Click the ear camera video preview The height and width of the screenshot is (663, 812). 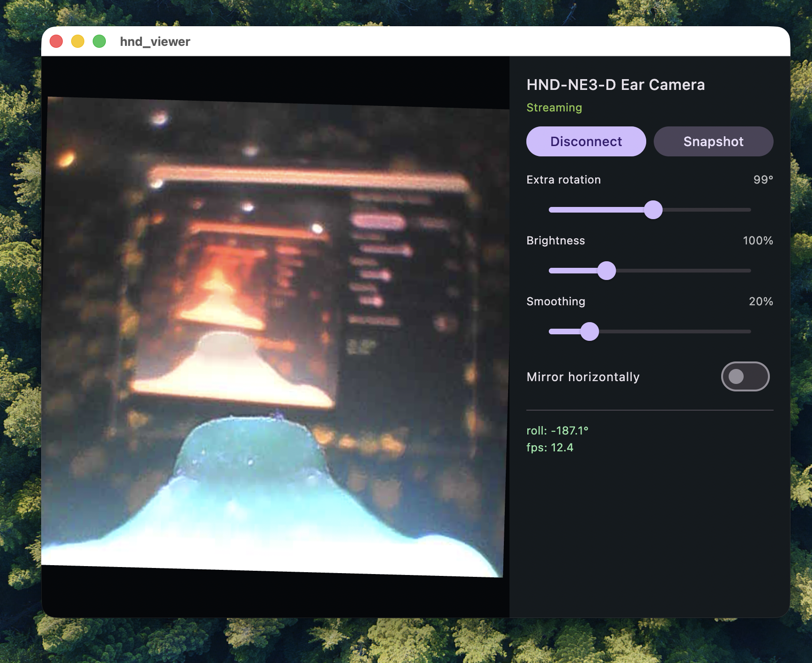275,337
